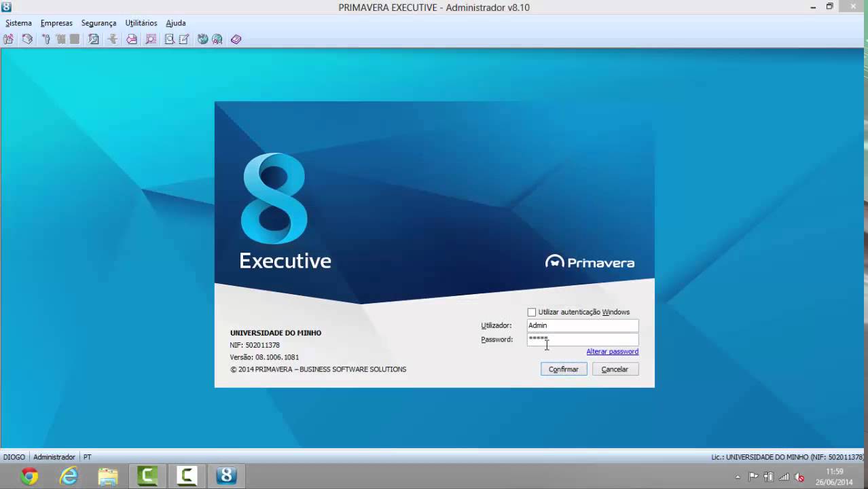Viewport: 868px width, 489px height.
Task: Click the Versão: 08.1006.1081 text
Action: coord(264,357)
